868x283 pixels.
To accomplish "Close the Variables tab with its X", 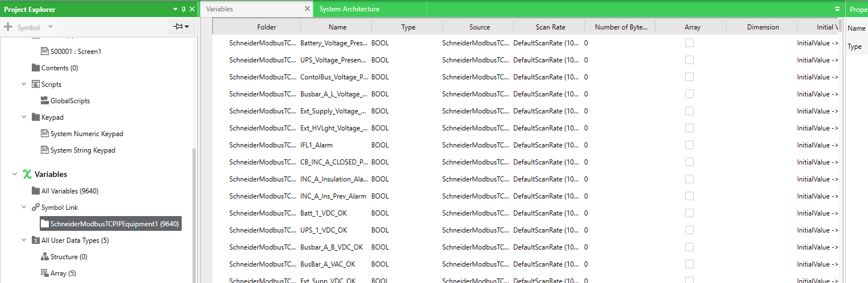I will coord(307,9).
